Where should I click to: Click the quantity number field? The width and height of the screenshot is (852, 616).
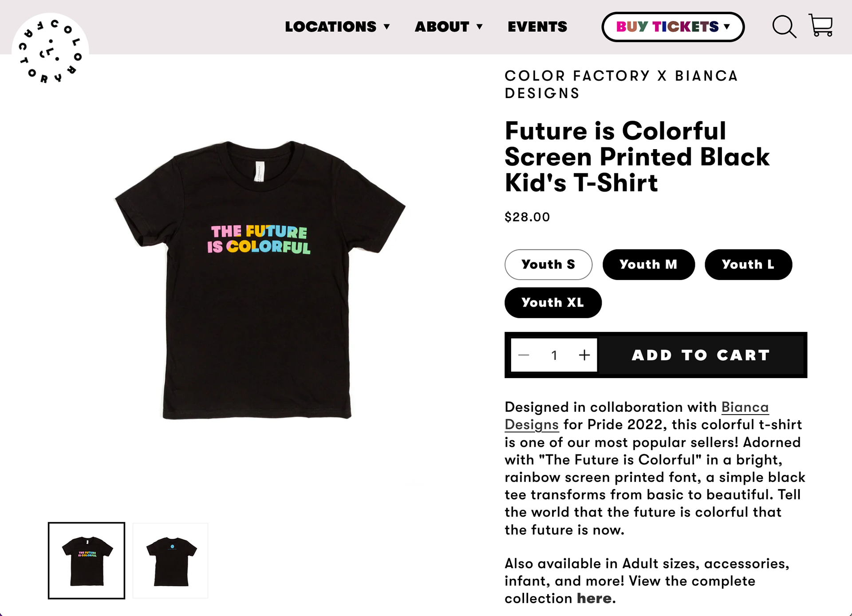pyautogui.click(x=554, y=355)
